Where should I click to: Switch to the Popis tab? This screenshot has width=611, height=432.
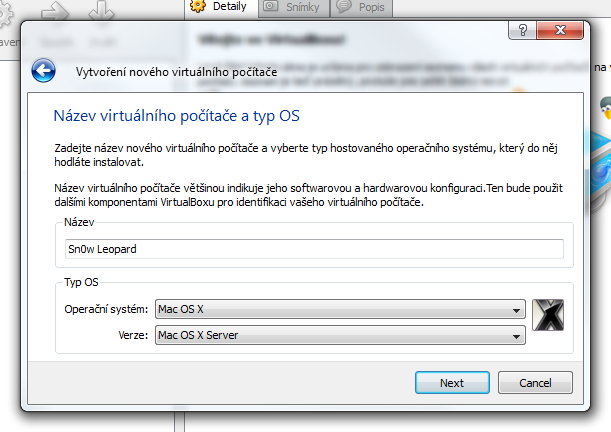click(362, 8)
